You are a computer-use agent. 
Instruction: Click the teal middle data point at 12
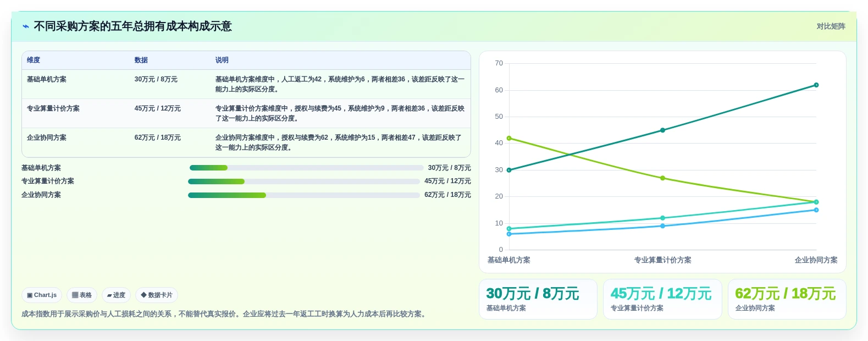(662, 218)
